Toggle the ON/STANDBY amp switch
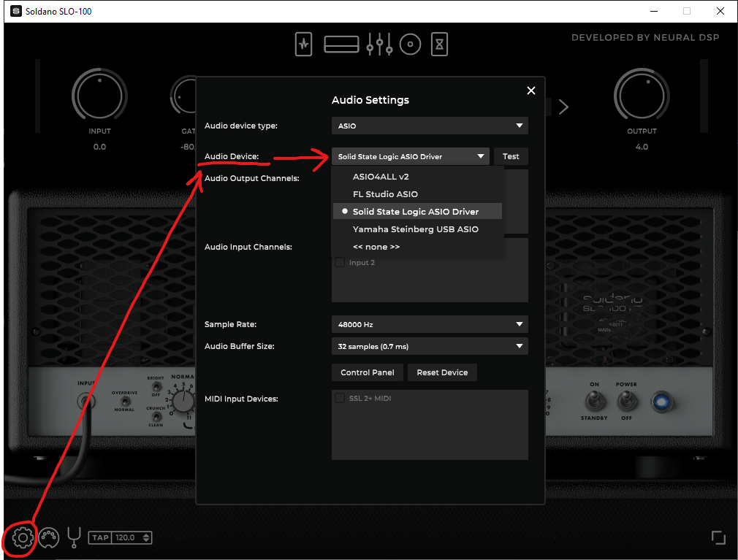738x560 pixels. coord(594,401)
